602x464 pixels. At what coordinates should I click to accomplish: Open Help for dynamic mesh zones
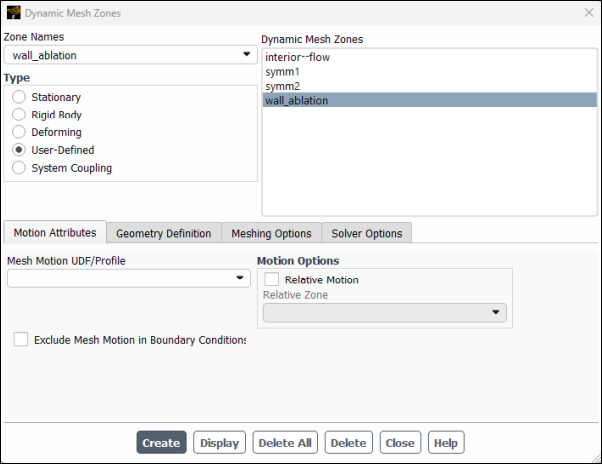click(446, 443)
